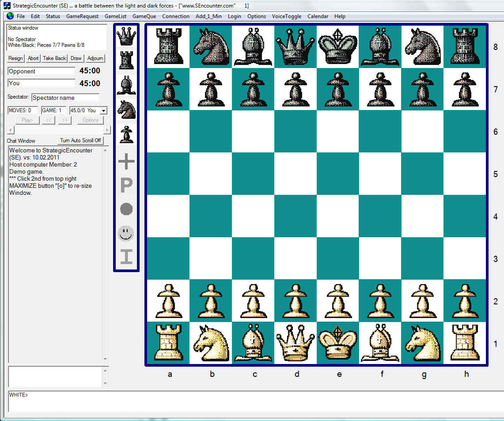Select the black bishop on c8
504x421 pixels.
pos(253,46)
